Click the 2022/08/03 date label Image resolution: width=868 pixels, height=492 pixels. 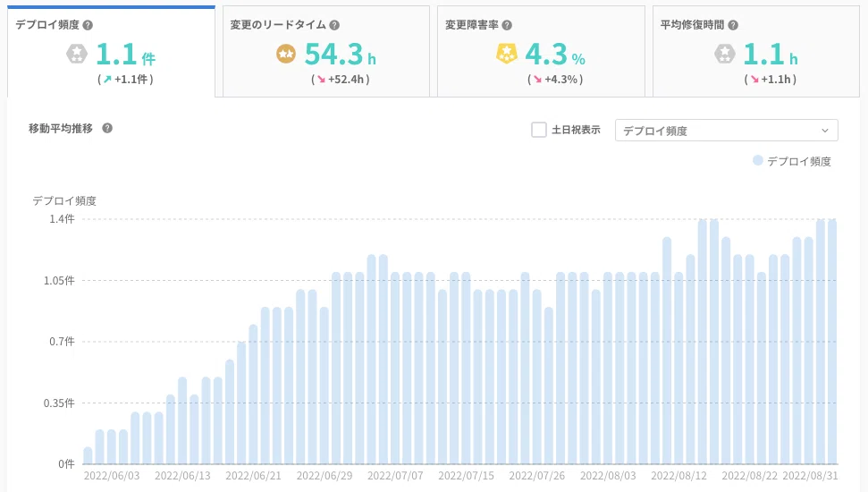coord(608,475)
